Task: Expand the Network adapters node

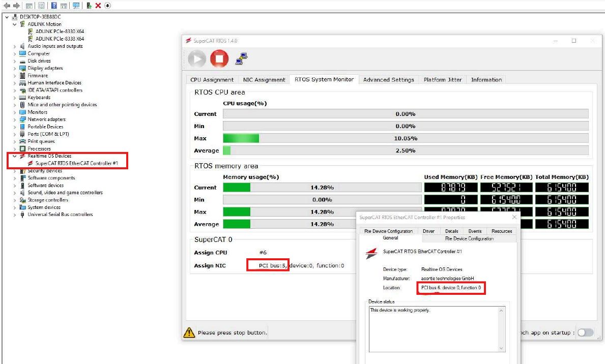Action: (15, 119)
